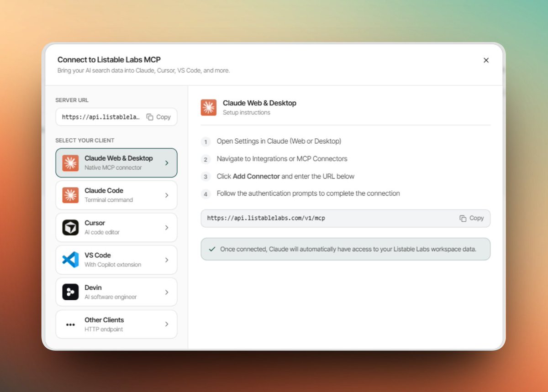Image resolution: width=548 pixels, height=392 pixels.
Task: Choose Cursor as your client
Action: (x=116, y=228)
